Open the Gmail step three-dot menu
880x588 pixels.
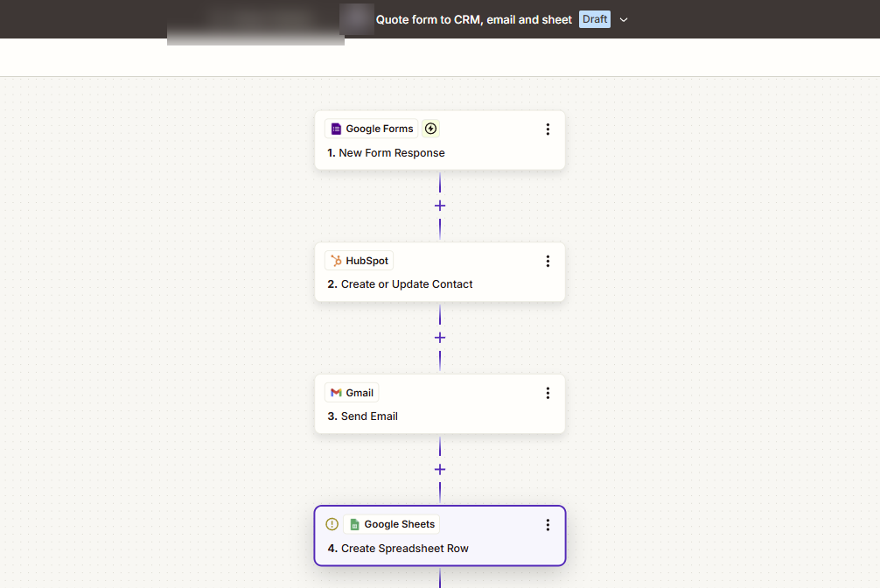tap(548, 393)
